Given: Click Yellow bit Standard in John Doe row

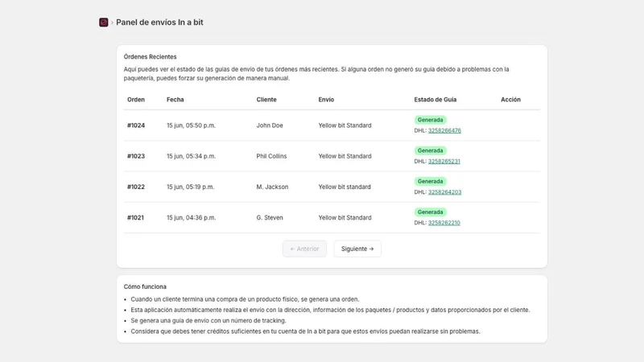Looking at the screenshot, I should [345, 125].
